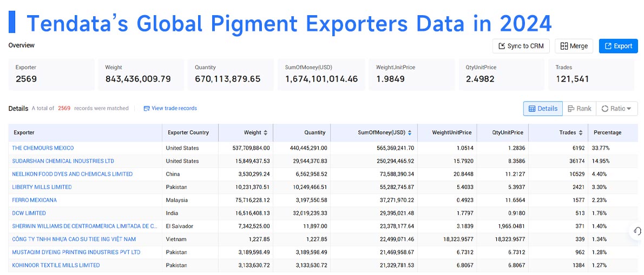The width and height of the screenshot is (644, 275).
Task: Open THE CHEMOURS MEXICO exporter link
Action: [x=43, y=148]
